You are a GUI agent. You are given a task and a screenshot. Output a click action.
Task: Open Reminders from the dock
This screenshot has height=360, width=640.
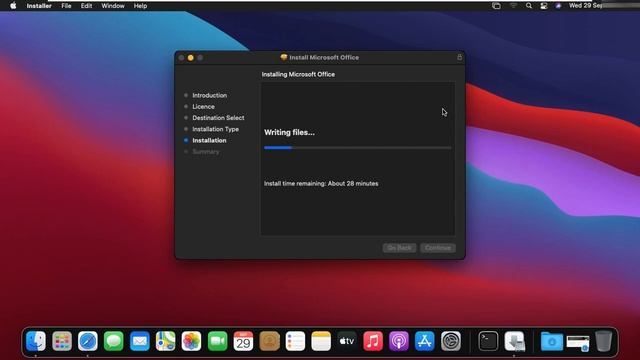point(295,341)
